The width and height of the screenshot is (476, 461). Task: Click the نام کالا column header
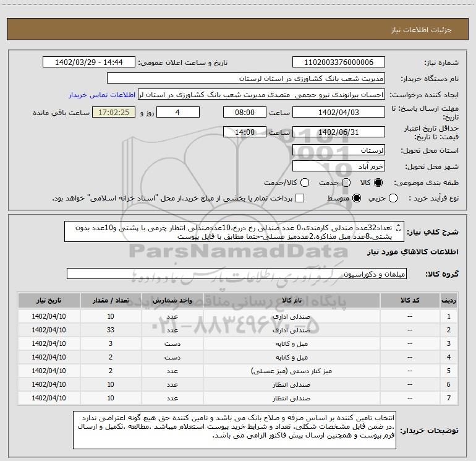[291, 300]
